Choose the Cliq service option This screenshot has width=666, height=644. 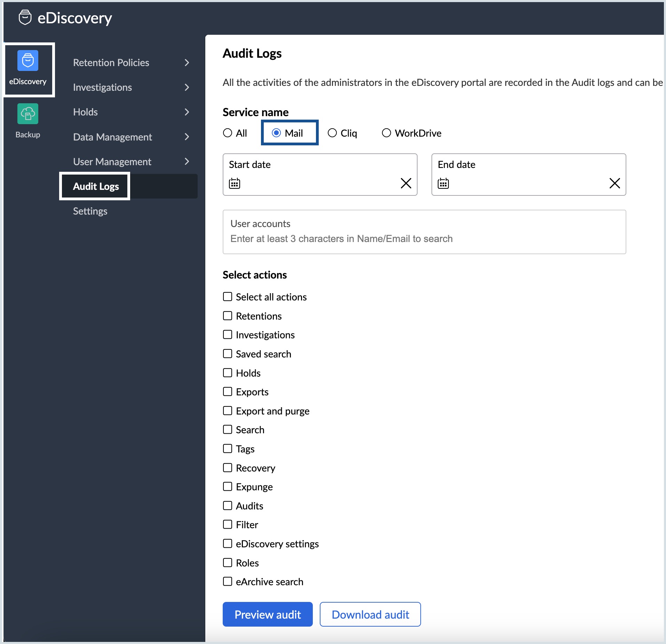[332, 133]
